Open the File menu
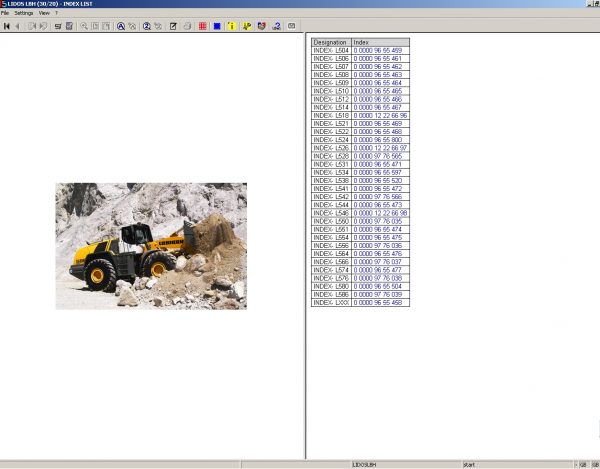Viewport: 600px width, 469px height. point(5,13)
